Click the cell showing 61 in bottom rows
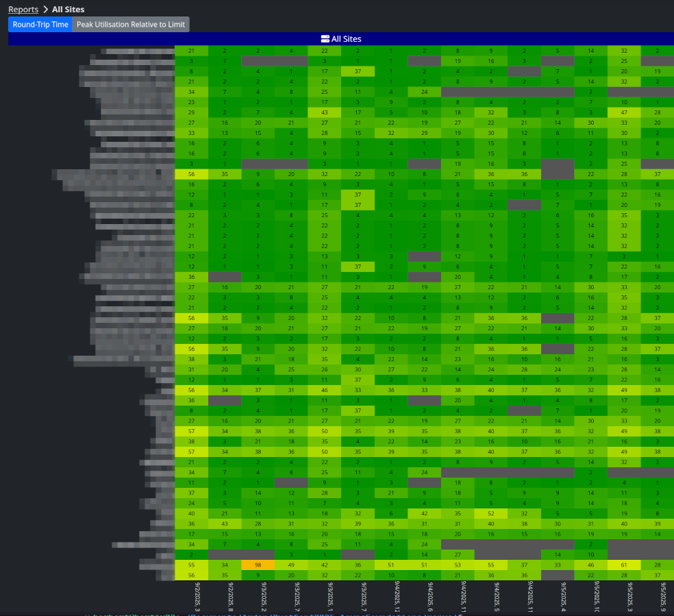This screenshot has height=616, width=674. click(x=623, y=564)
